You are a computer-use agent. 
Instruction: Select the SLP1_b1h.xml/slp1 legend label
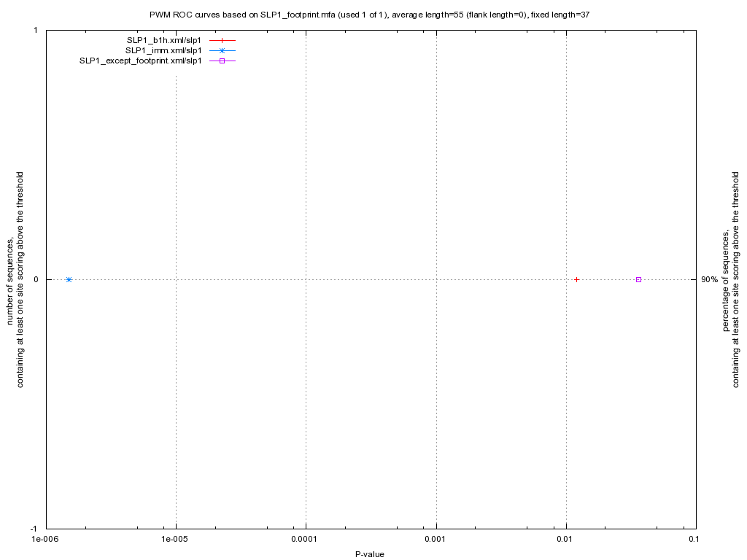click(x=163, y=40)
